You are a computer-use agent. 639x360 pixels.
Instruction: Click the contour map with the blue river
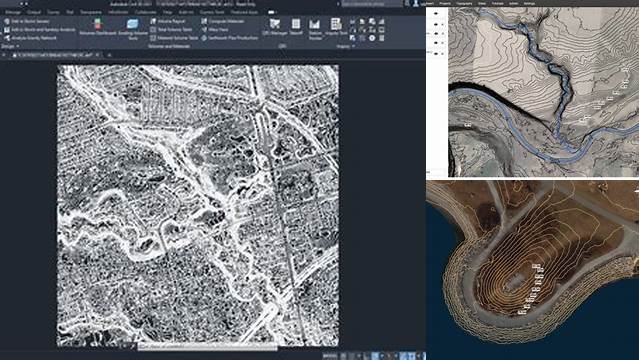tap(544, 92)
